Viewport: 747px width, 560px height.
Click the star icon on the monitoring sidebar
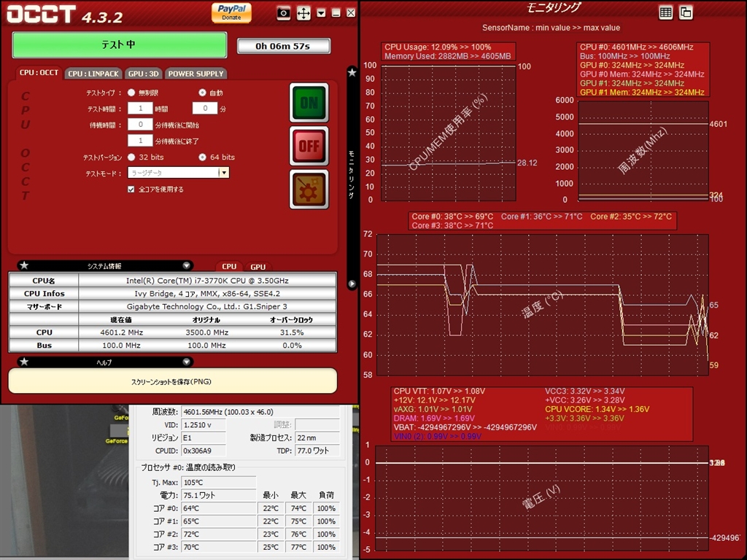tap(352, 72)
